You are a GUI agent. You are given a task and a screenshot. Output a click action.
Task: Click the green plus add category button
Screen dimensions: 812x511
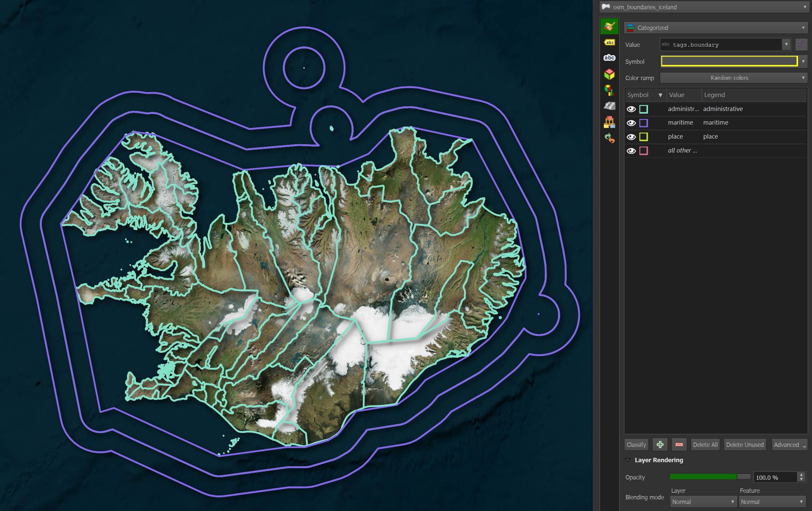[660, 445]
